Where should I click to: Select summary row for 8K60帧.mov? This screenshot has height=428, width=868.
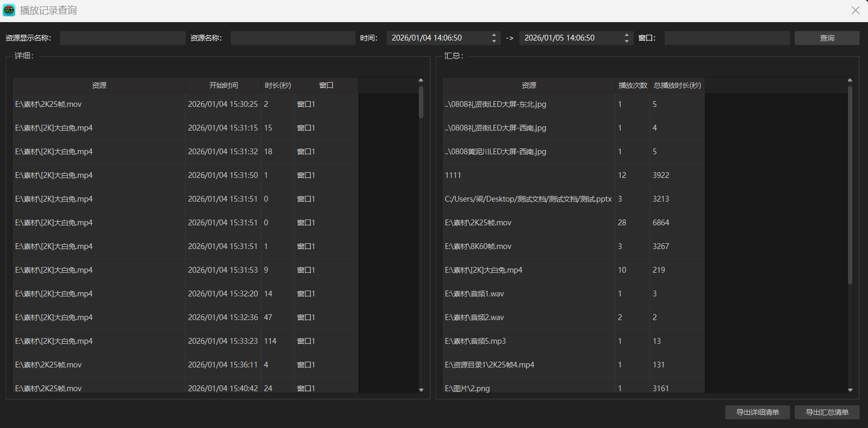coord(528,246)
